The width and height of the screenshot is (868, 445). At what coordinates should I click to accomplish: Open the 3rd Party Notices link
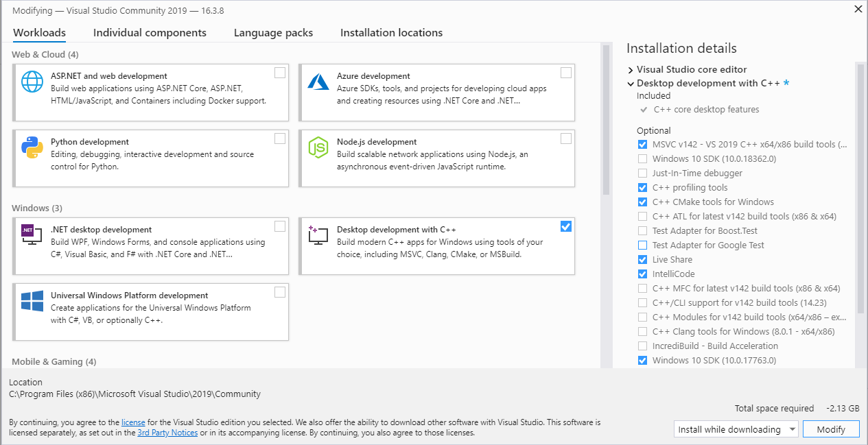point(167,433)
